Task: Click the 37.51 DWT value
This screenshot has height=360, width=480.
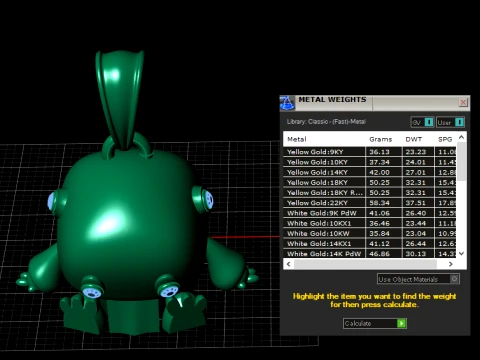Action: click(x=416, y=203)
